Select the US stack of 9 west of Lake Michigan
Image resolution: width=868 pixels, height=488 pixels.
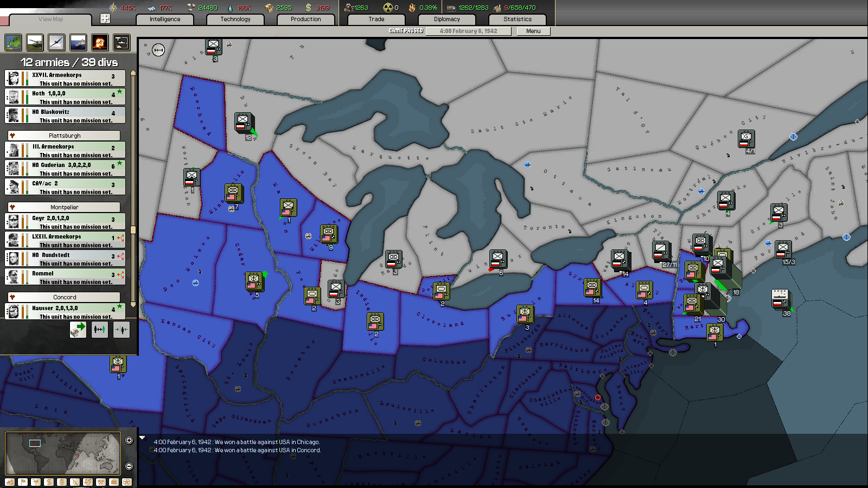coord(329,234)
